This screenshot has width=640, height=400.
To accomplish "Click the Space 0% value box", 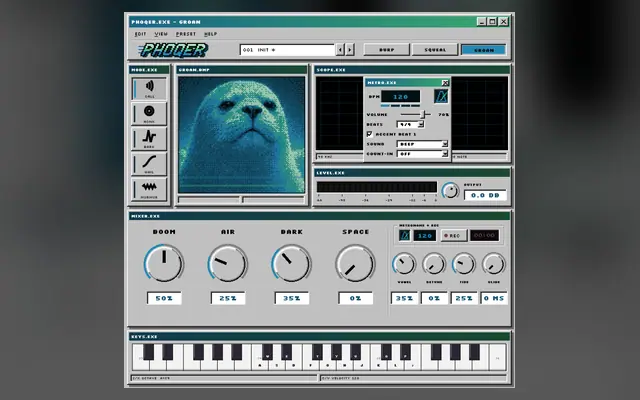I will coord(355,298).
